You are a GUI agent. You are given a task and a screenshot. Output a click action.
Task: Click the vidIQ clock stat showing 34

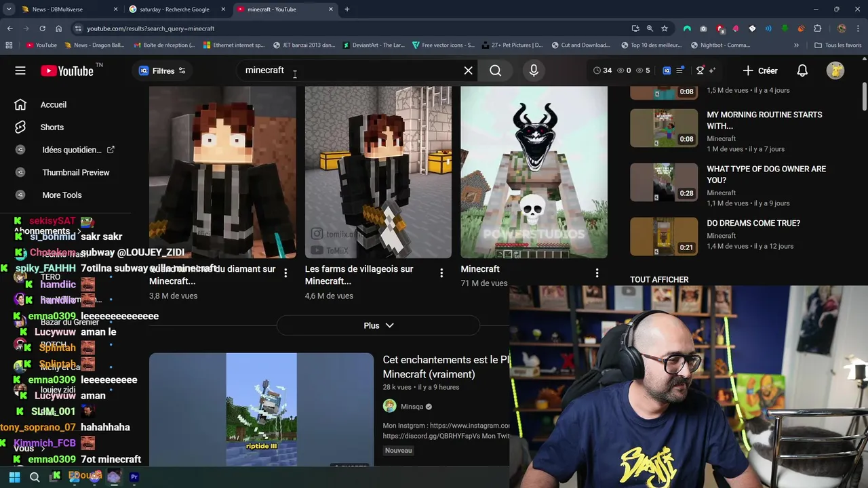pyautogui.click(x=602, y=70)
